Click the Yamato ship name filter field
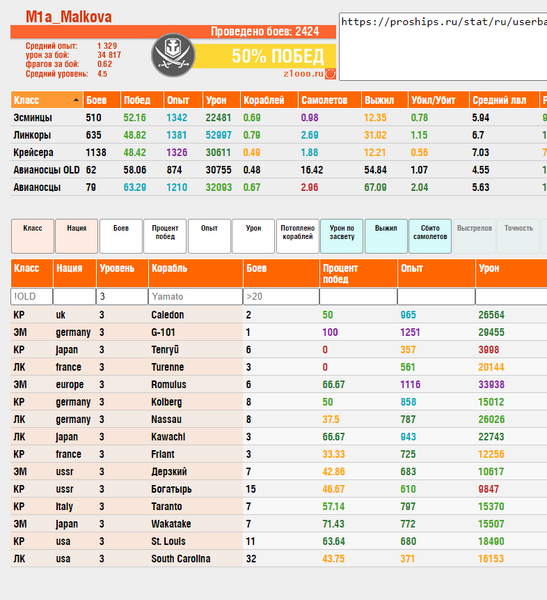The width and height of the screenshot is (547, 600). 195,297
